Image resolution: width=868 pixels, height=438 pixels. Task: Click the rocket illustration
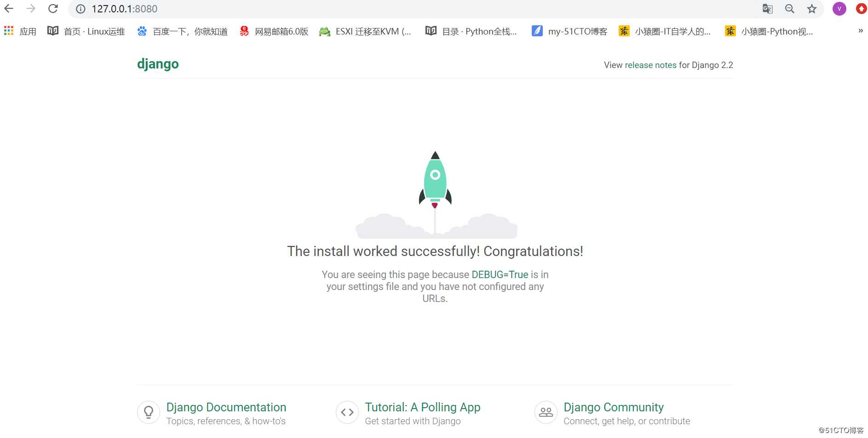[x=435, y=194]
